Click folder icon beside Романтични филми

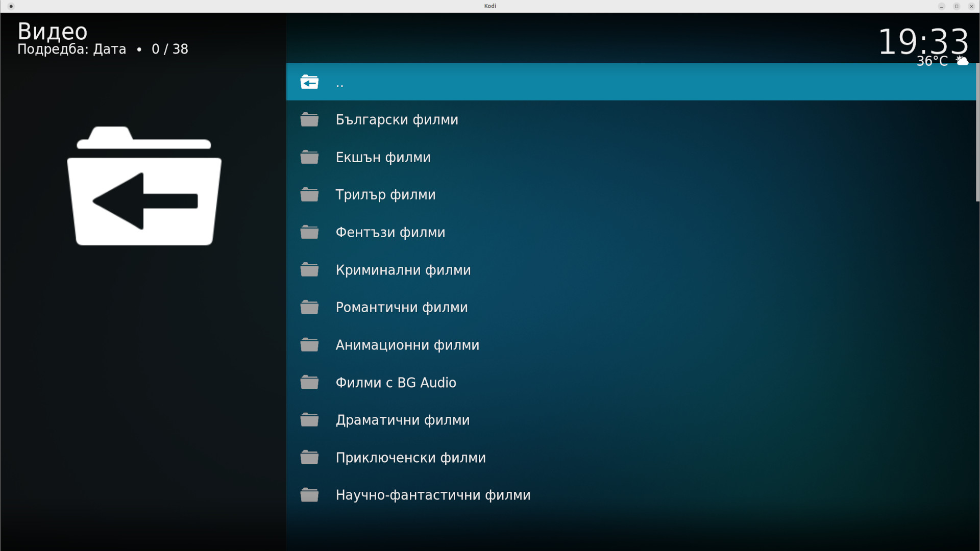tap(309, 307)
